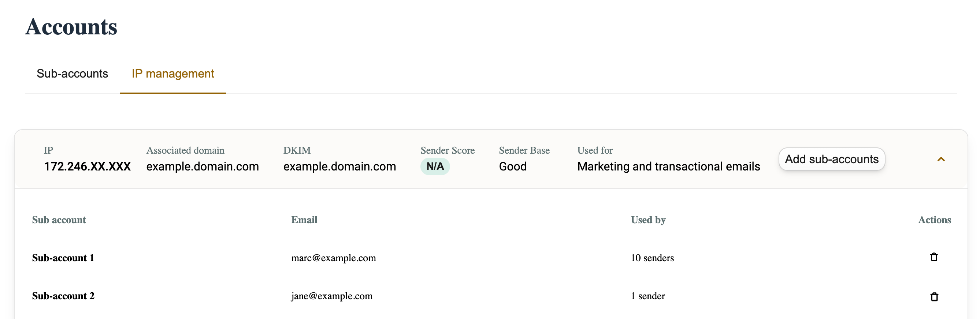Viewport: 980px width, 319px height.
Task: Click the Add sub-accounts button
Action: click(831, 159)
